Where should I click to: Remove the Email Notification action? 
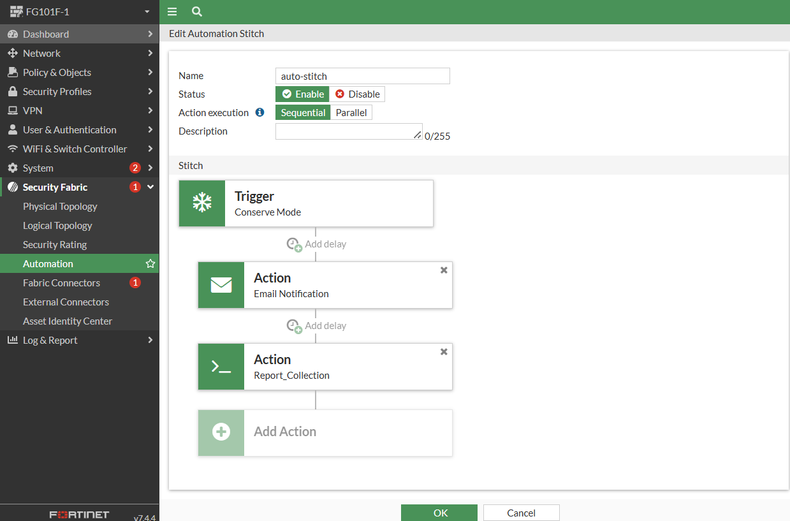pos(444,270)
